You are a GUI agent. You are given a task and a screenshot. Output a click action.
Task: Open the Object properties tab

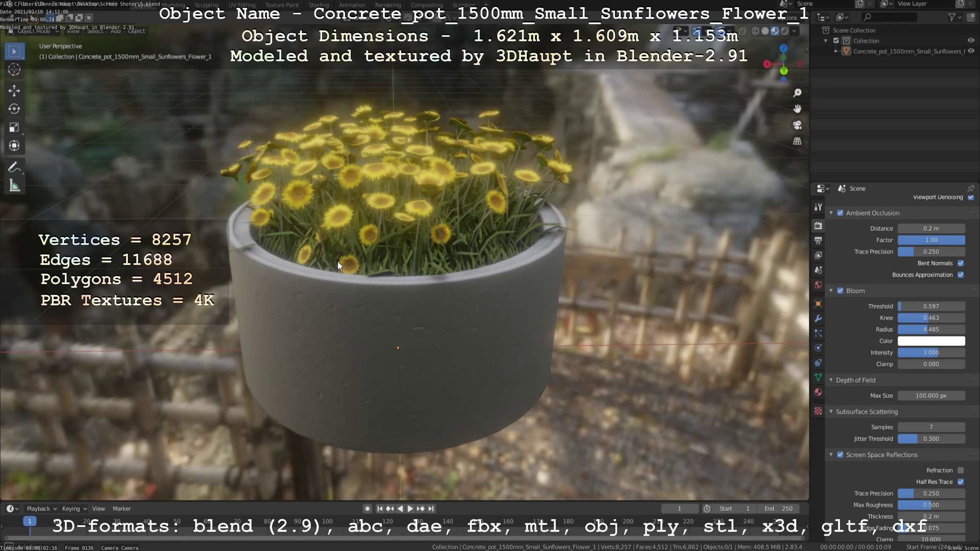click(x=818, y=304)
